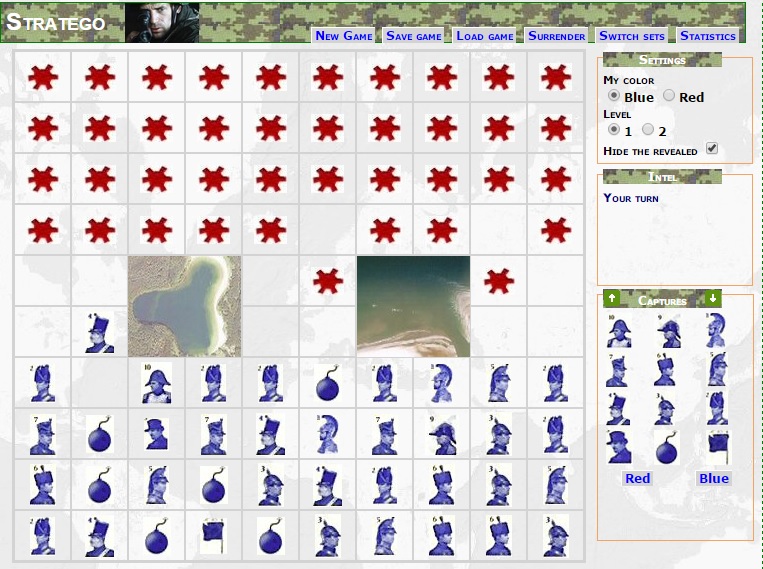The image size is (763, 569).
Task: Click the soldier photo in the header
Action: click(162, 22)
